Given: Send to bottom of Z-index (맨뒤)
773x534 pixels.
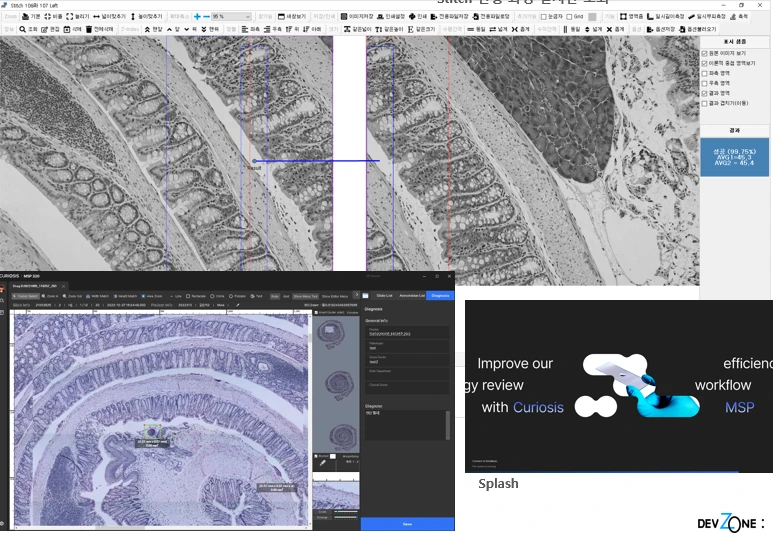Looking at the screenshot, I should coord(210,29).
